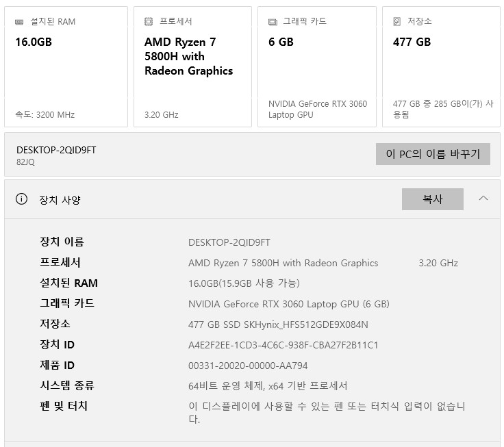Click the 펜 및 터치 row label
504x447 pixels.
coord(64,406)
